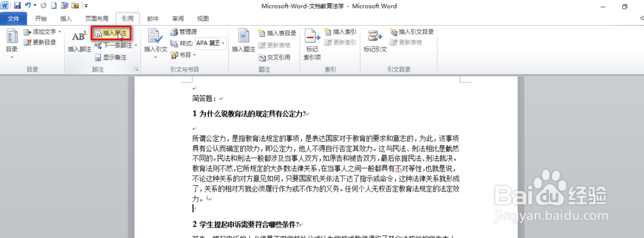
Task: Click the Word application icon in the title bar
Action: [5, 6]
